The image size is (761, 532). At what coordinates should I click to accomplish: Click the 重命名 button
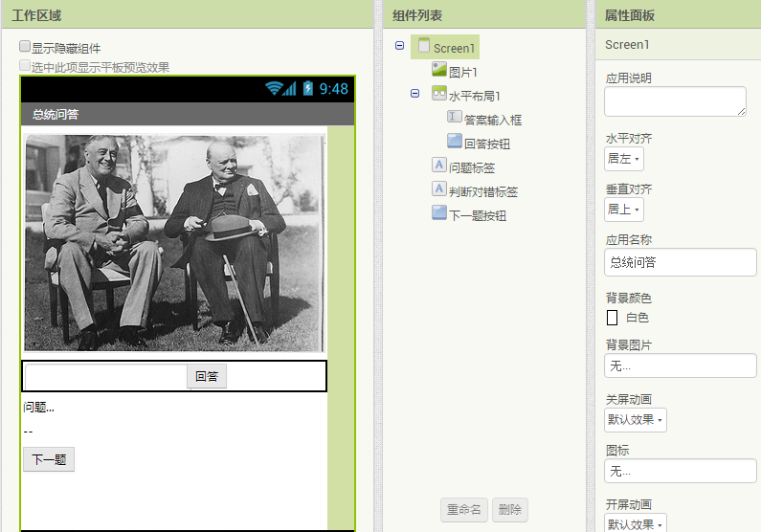tap(464, 510)
